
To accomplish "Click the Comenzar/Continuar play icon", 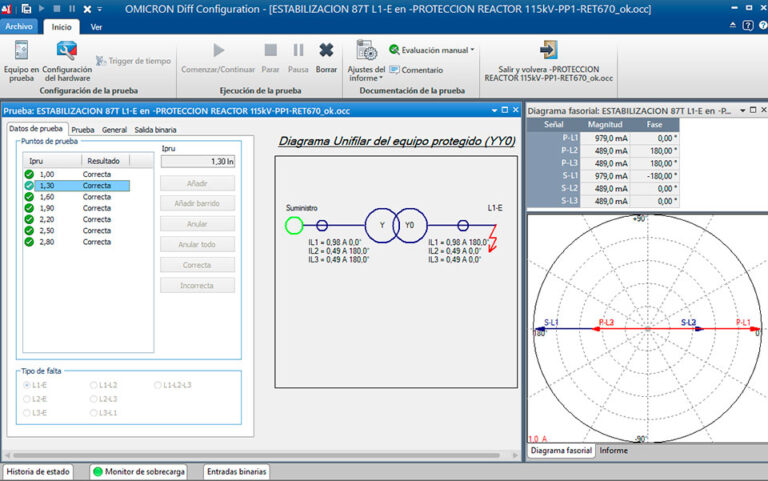I will [218, 50].
